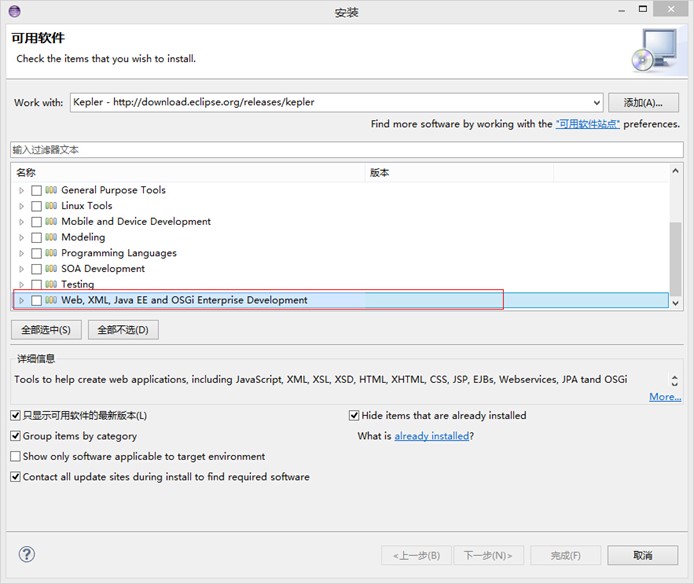Open the already installed link
The width and height of the screenshot is (694, 584).
(432, 436)
